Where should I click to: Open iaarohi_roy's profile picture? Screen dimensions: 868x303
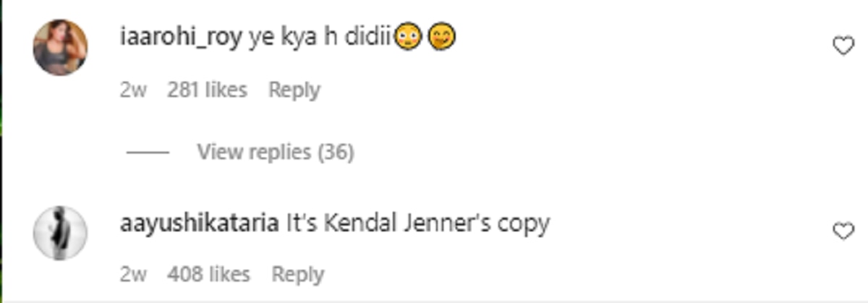click(61, 48)
